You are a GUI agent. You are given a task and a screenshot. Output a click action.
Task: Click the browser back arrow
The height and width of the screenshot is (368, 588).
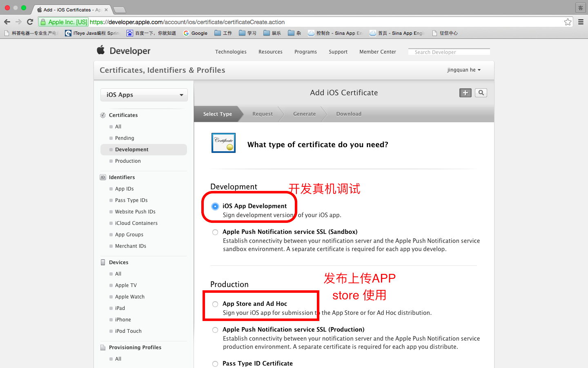[7, 22]
